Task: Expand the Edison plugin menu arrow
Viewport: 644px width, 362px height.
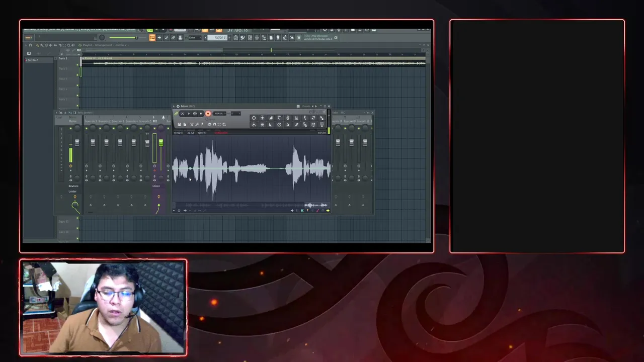Action: coord(174,106)
